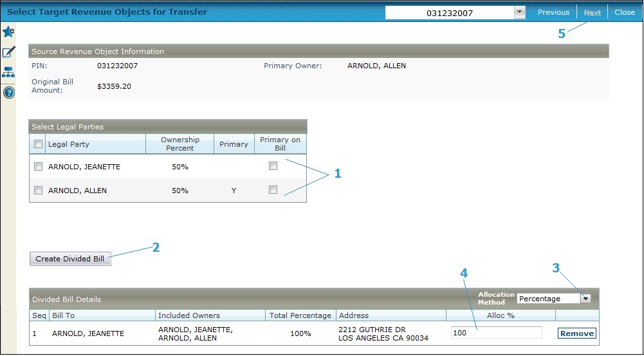
Task: Click the PIN combo box text field
Action: 449,13
